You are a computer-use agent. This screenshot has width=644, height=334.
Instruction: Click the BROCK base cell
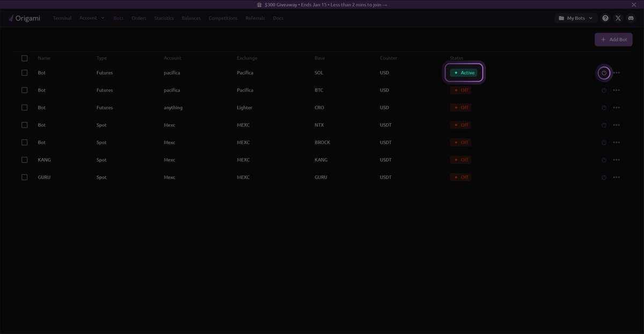pos(323,143)
